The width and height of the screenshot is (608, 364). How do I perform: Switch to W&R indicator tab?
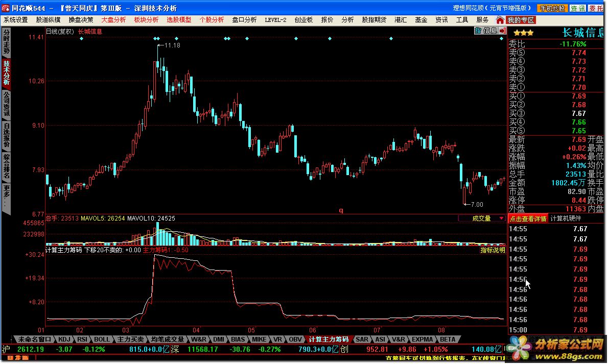click(199, 339)
